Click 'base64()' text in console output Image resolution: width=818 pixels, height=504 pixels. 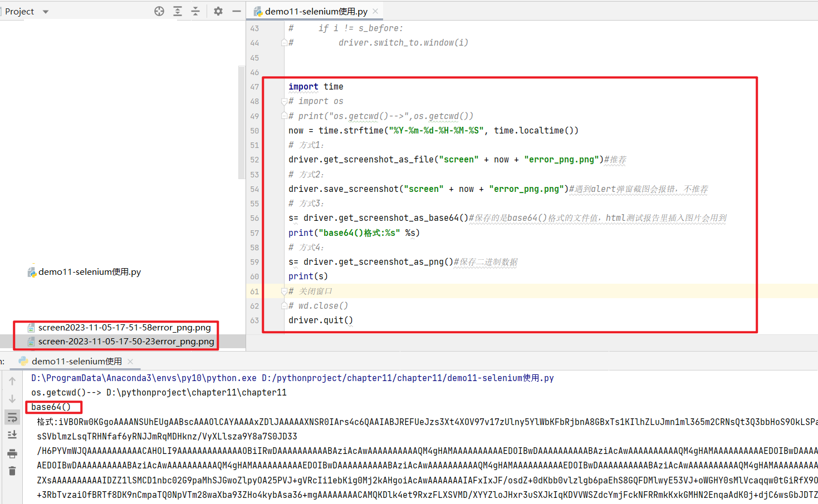(51, 407)
